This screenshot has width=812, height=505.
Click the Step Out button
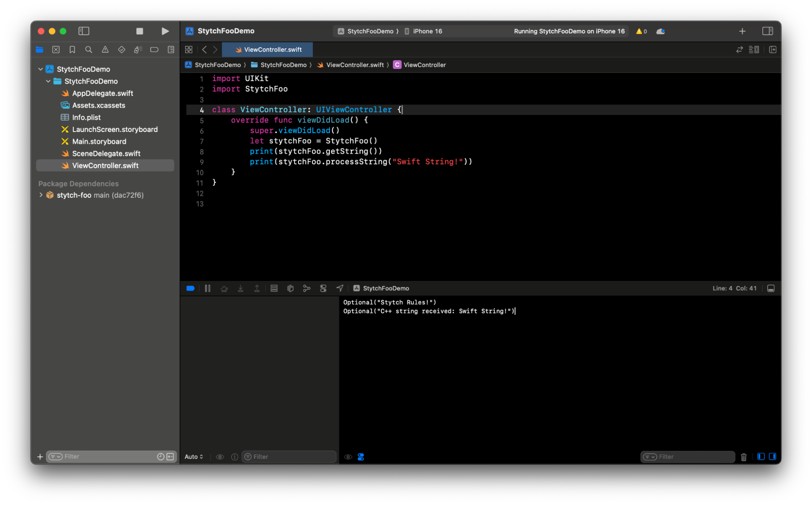[257, 288]
